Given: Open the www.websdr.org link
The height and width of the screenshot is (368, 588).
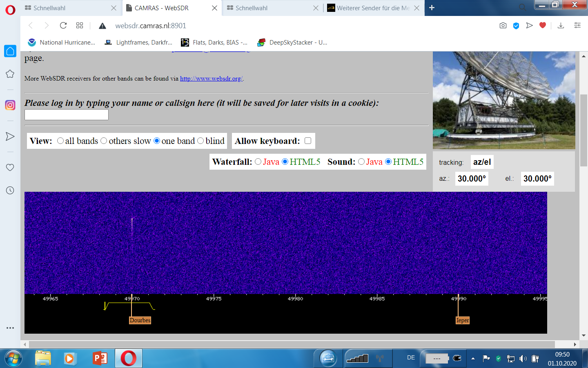Looking at the screenshot, I should click(211, 79).
